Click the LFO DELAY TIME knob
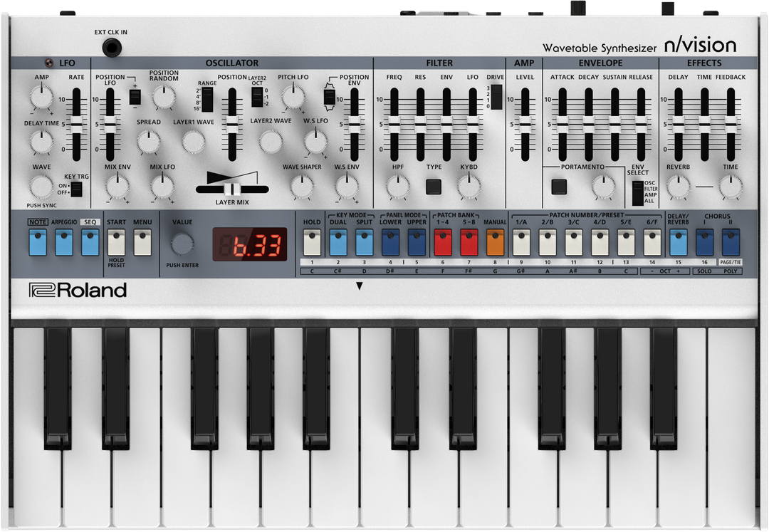Viewport: 769px width, 532px height. (x=42, y=142)
